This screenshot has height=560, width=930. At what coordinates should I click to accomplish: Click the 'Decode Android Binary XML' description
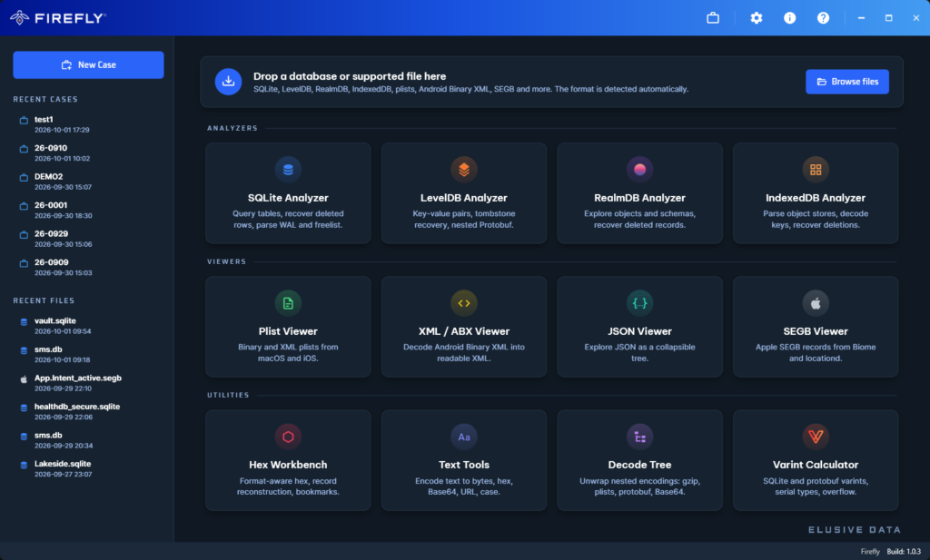tap(464, 352)
